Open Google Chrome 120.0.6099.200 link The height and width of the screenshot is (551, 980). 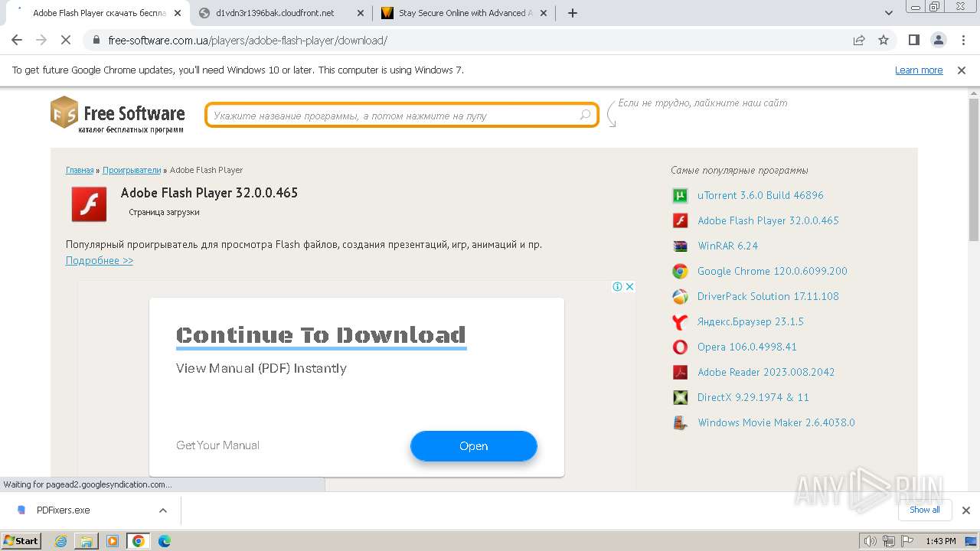coord(773,271)
